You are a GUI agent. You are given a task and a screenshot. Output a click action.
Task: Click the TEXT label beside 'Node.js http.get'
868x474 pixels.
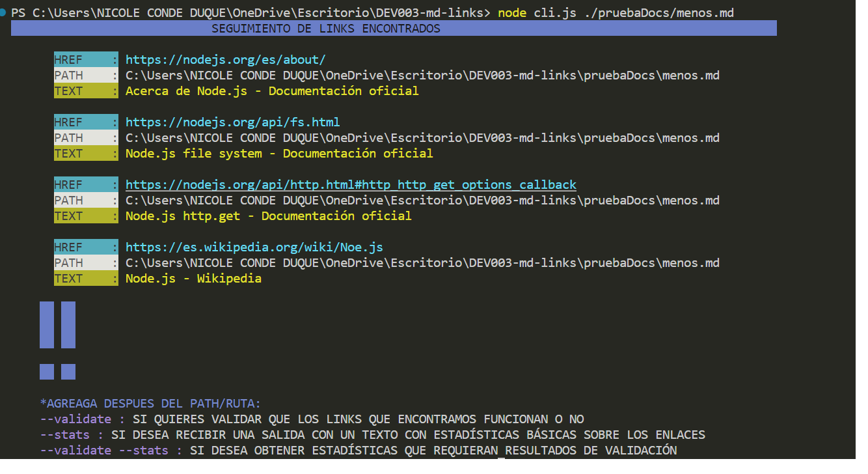pyautogui.click(x=86, y=216)
